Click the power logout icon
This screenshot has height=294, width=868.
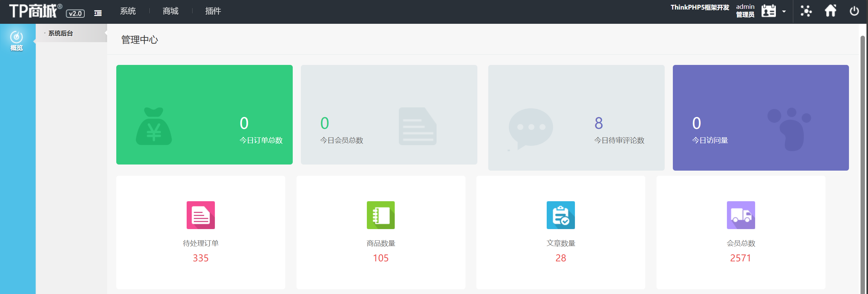click(854, 11)
